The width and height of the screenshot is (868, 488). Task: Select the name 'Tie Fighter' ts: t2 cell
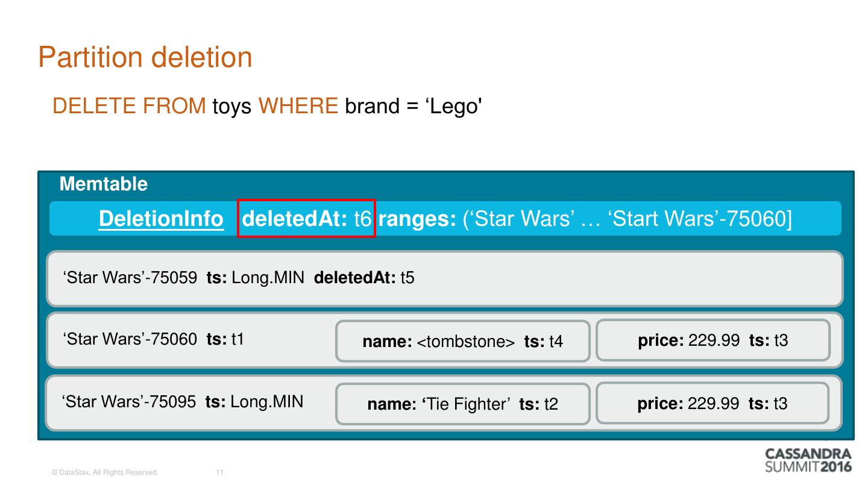[x=462, y=404]
